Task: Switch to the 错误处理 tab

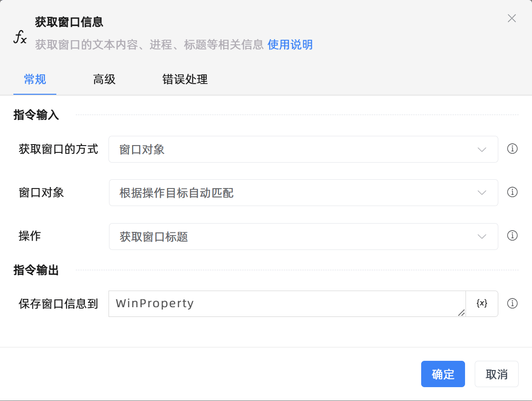Action: pos(185,79)
